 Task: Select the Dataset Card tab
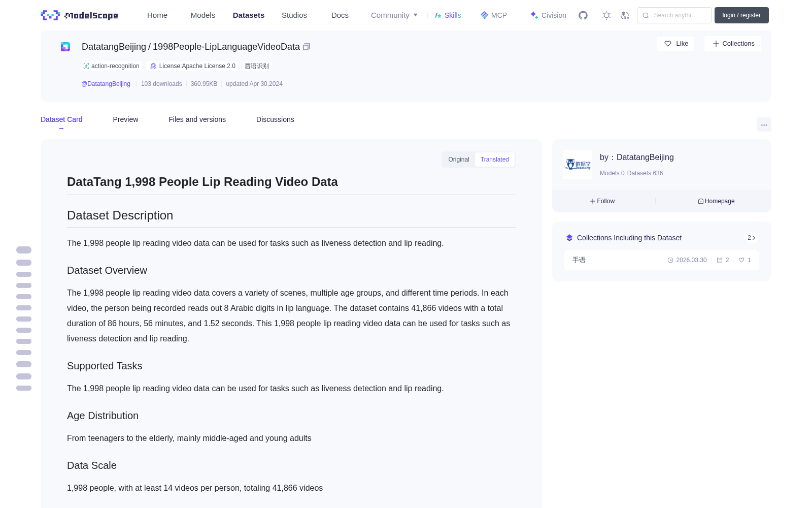click(x=61, y=119)
